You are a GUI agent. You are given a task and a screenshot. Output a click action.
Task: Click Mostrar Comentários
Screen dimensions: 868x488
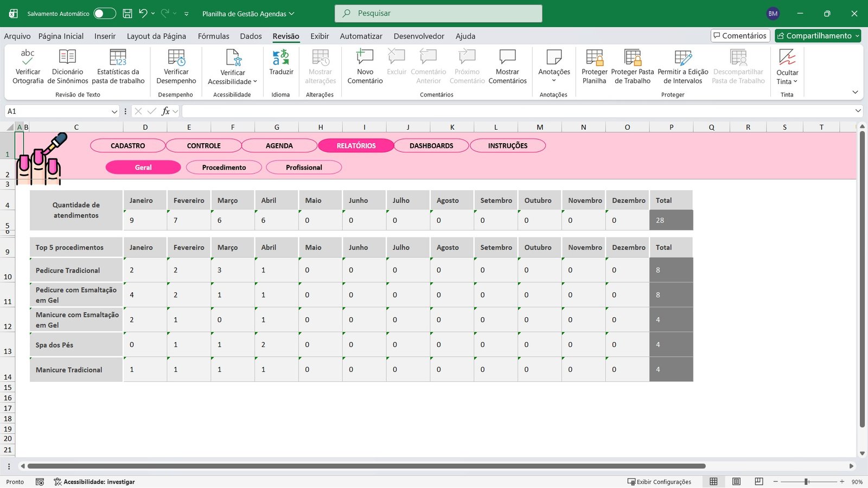[507, 66]
